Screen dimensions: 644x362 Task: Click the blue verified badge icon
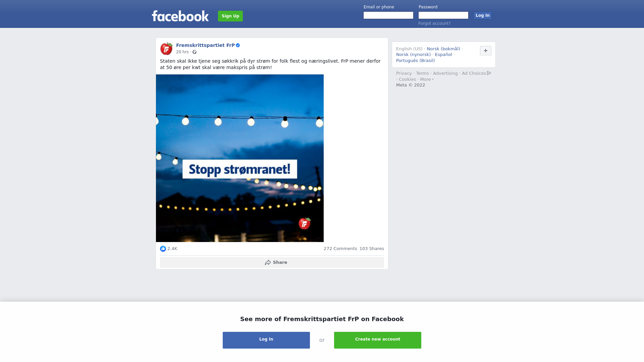pyautogui.click(x=238, y=45)
